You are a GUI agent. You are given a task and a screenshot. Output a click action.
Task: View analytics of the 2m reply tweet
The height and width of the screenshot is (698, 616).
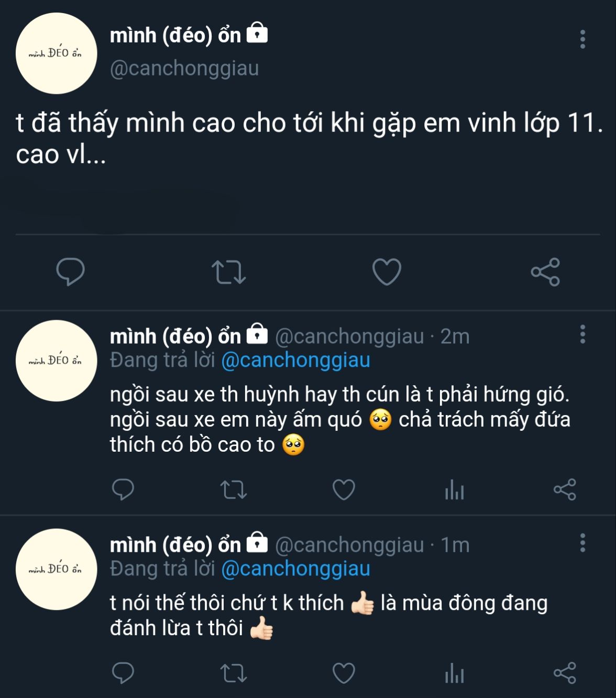[454, 491]
